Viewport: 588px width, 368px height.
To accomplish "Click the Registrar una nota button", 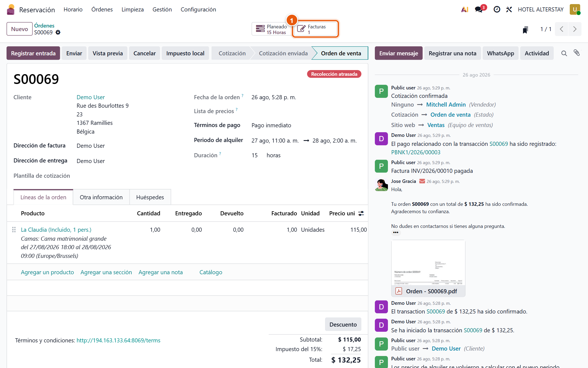I will (x=452, y=53).
